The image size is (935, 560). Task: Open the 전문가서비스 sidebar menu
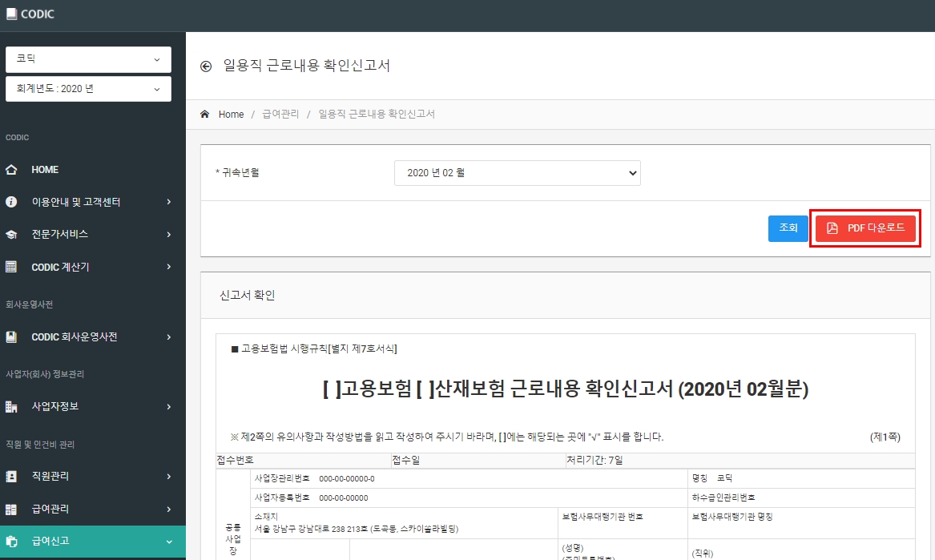point(93,235)
